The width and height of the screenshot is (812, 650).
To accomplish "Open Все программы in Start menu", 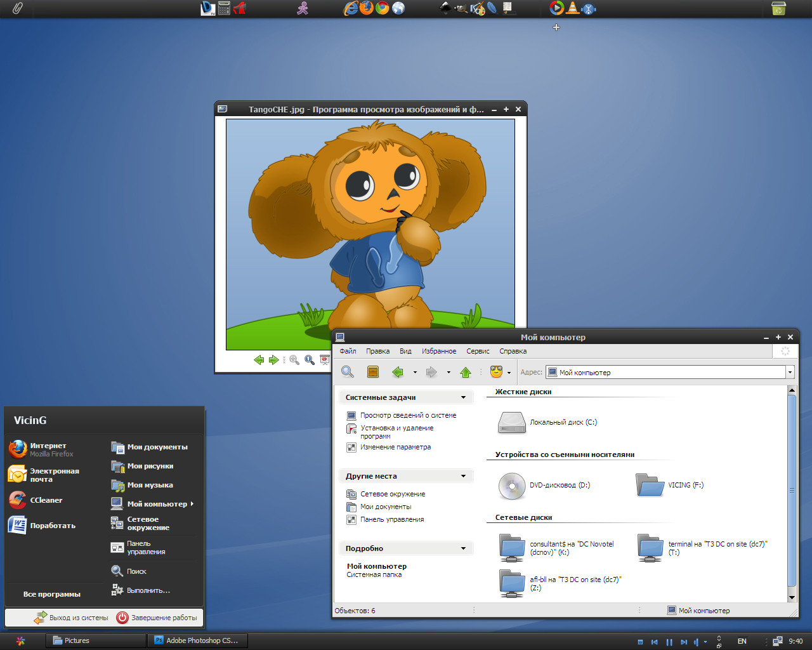I will coord(52,594).
